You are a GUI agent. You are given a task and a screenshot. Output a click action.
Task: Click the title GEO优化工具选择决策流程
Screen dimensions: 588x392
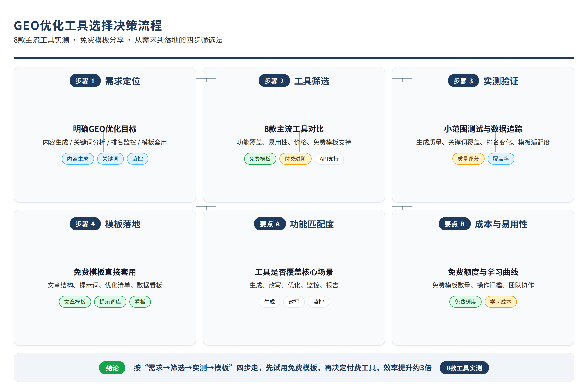pos(88,26)
